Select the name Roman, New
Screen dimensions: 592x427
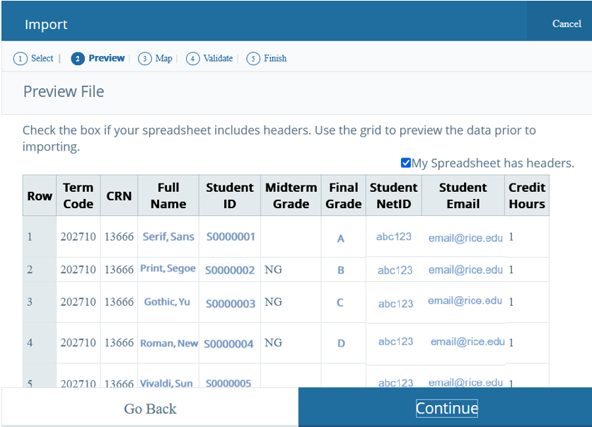(169, 343)
